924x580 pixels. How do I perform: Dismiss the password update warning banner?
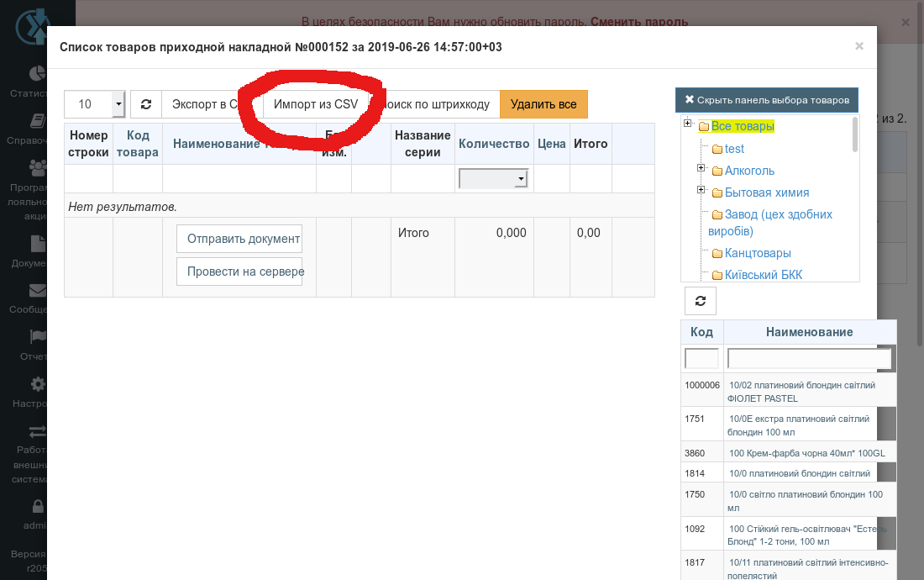(906, 23)
